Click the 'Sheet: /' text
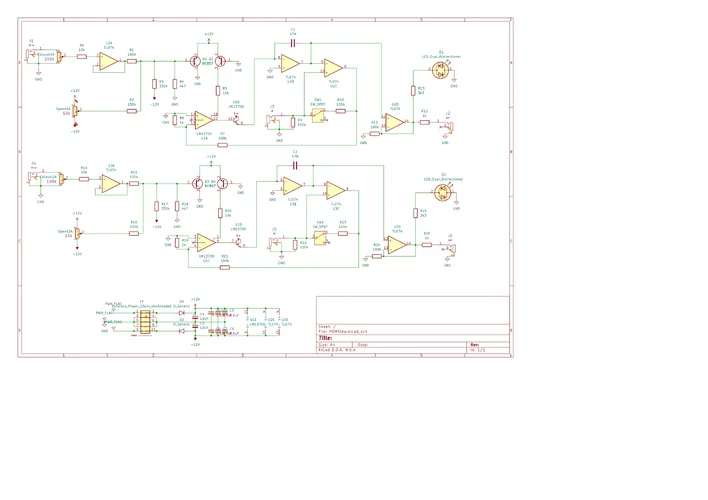Image resolution: width=708 pixels, height=500 pixels. (327, 327)
